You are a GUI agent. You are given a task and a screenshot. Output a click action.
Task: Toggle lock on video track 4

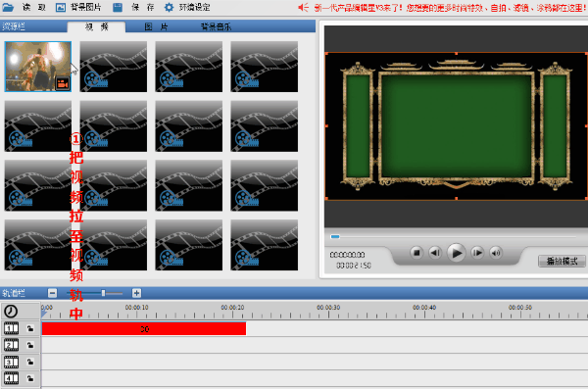30,378
